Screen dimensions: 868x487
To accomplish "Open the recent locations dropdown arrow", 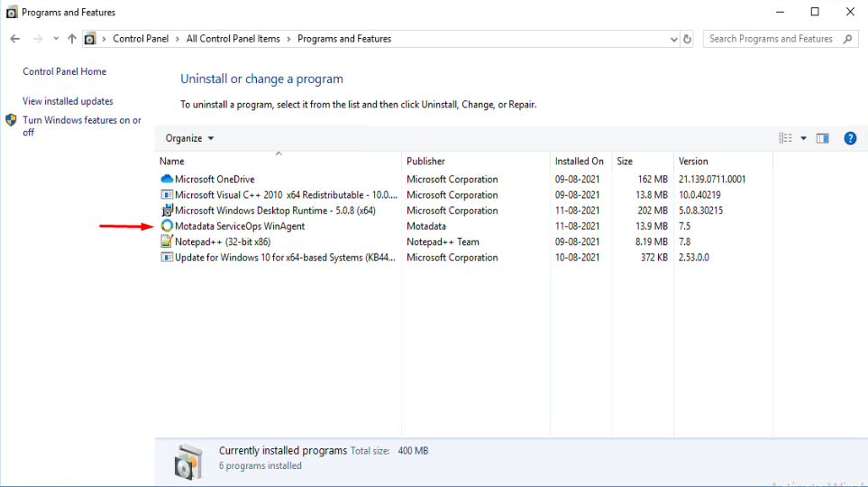I will point(56,39).
